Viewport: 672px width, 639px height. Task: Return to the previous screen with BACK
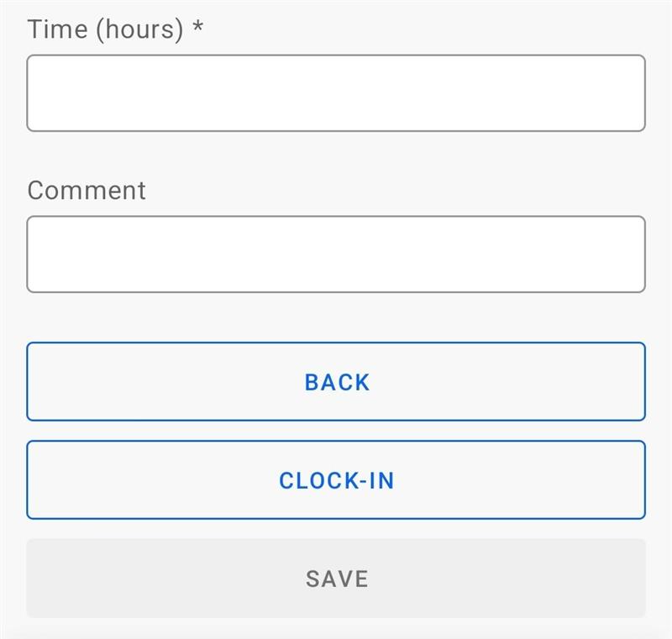click(336, 382)
